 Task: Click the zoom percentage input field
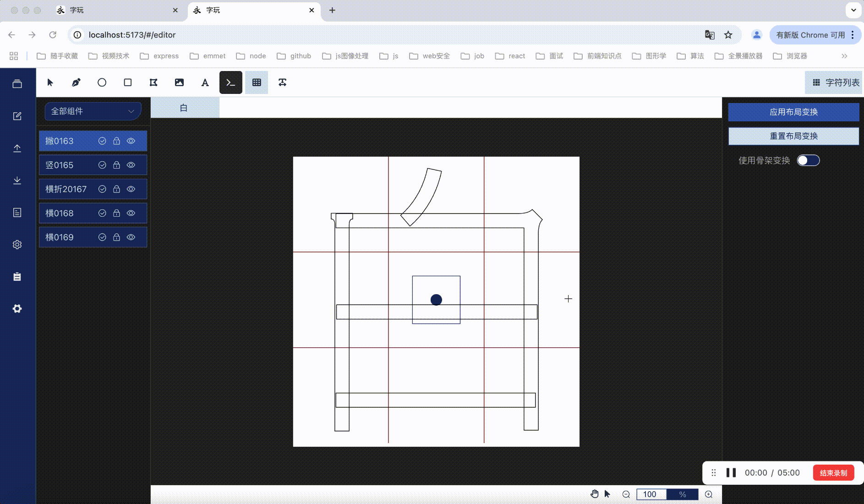click(651, 494)
